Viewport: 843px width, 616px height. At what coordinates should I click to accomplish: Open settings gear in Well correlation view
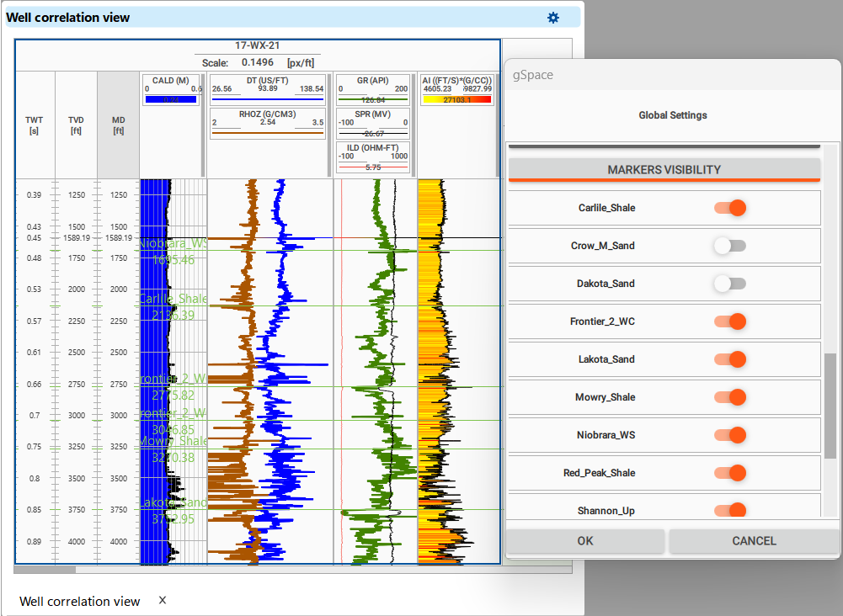point(553,18)
